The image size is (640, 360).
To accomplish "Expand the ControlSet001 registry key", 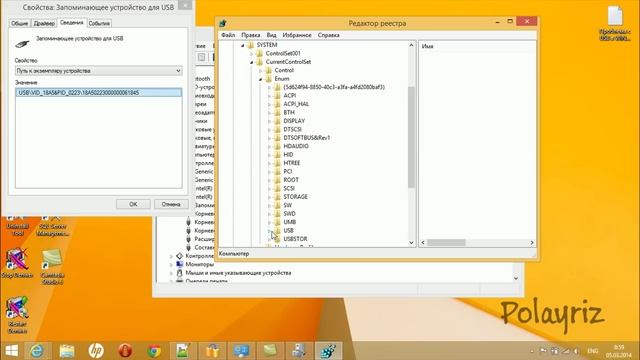I will [251, 54].
